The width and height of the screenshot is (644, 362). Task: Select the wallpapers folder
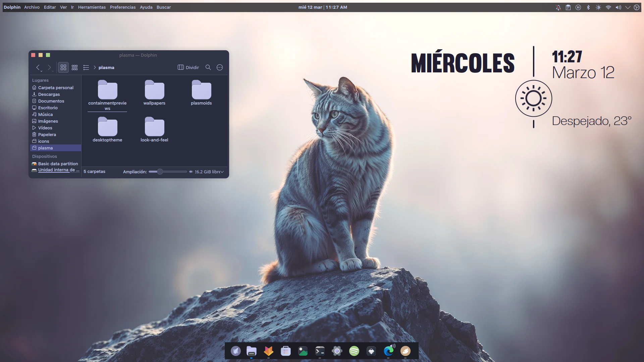coord(154,93)
